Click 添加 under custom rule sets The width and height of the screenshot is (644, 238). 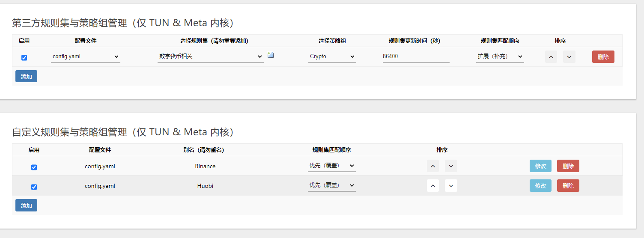(x=26, y=205)
